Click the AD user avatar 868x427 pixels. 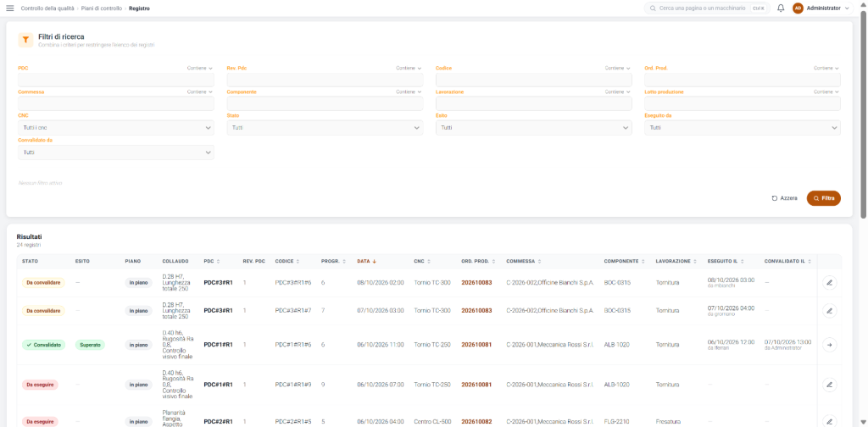[798, 8]
